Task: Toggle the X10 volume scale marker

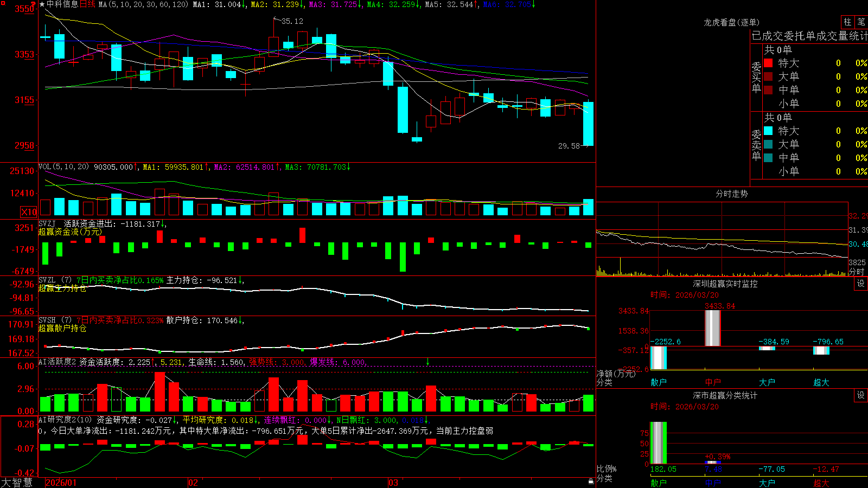Action: (x=29, y=212)
